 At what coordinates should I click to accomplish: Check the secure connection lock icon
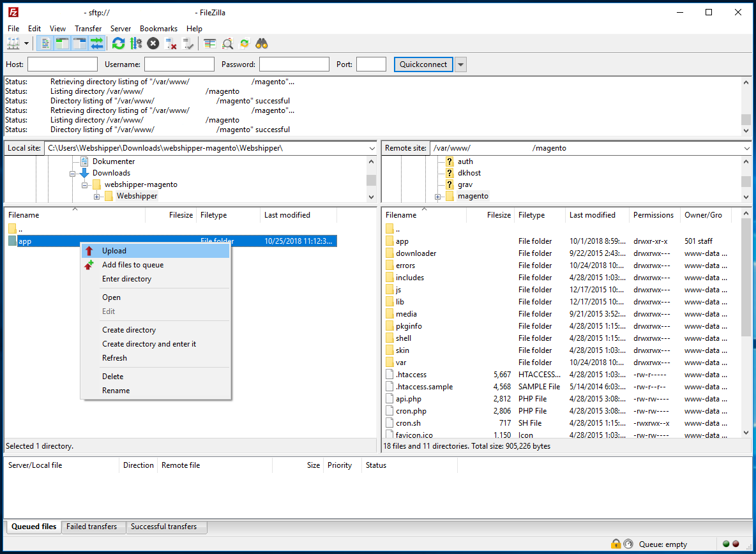coord(616,544)
